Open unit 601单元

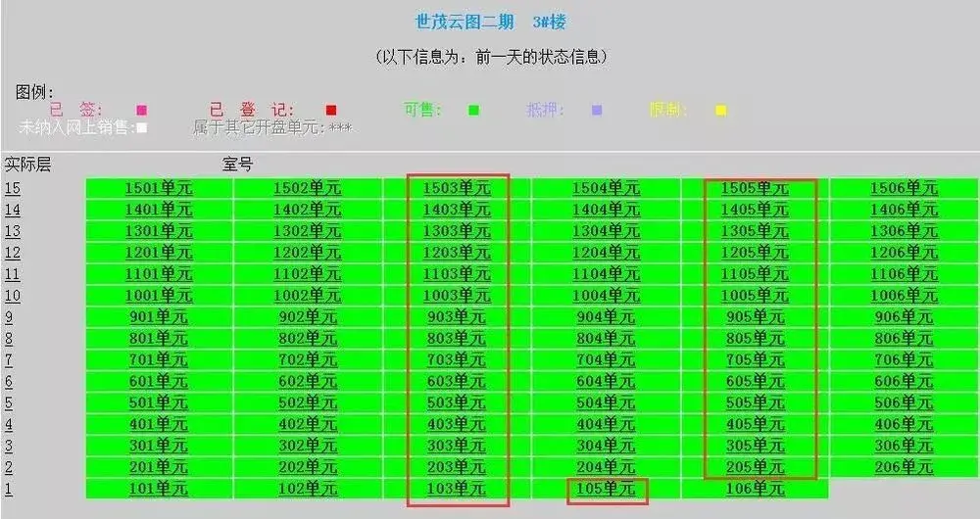pyautogui.click(x=159, y=382)
